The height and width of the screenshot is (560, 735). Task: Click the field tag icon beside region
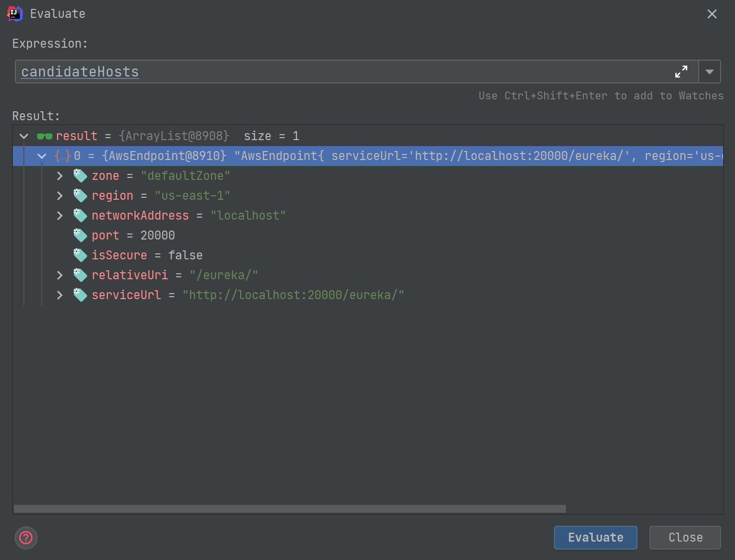(x=80, y=196)
